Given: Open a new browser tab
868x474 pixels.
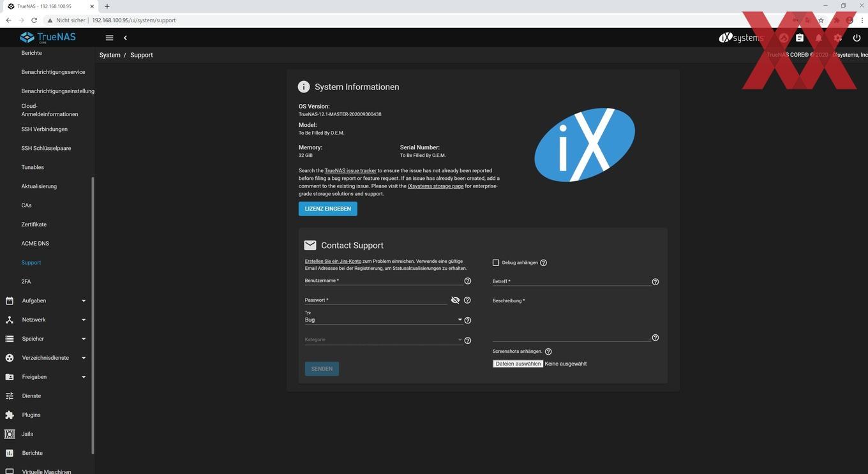Looking at the screenshot, I should click(107, 6).
